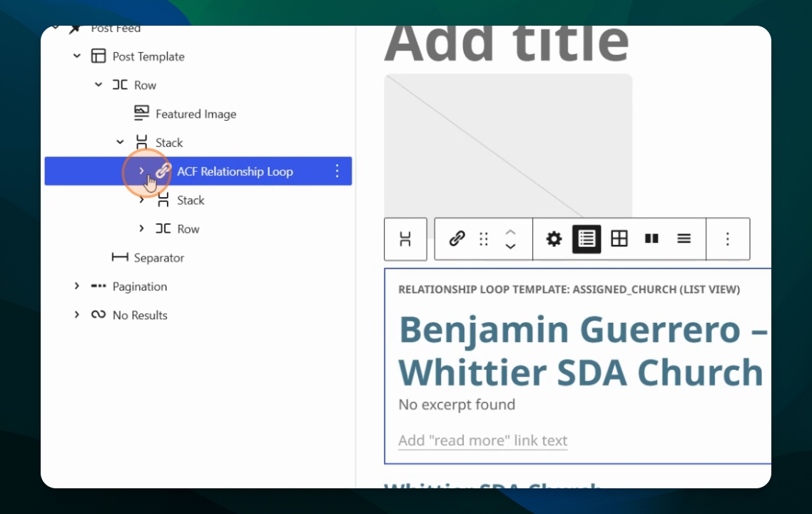Click the justify lines icon in toolbar
The image size is (812, 514).
click(x=684, y=239)
